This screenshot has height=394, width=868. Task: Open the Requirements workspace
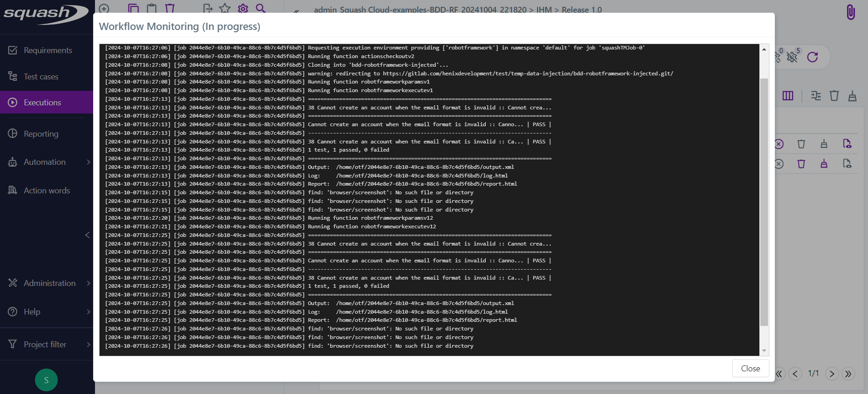(x=47, y=50)
